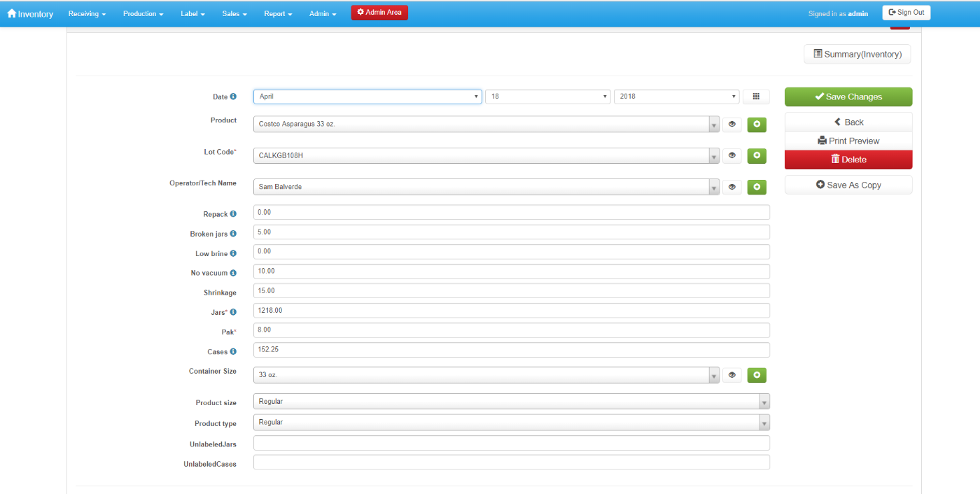
Task: Show info tooltip for Broken jars
Action: [233, 234]
